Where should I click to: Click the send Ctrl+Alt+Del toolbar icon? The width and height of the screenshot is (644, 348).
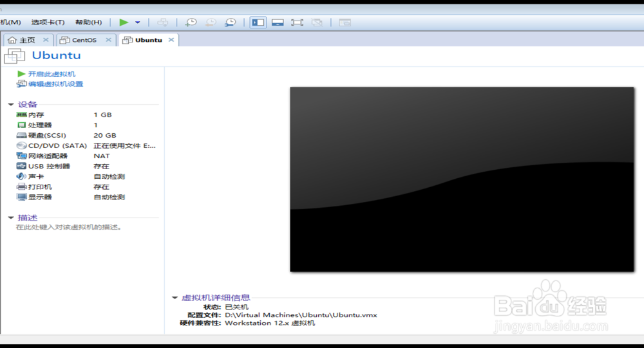pyautogui.click(x=163, y=23)
